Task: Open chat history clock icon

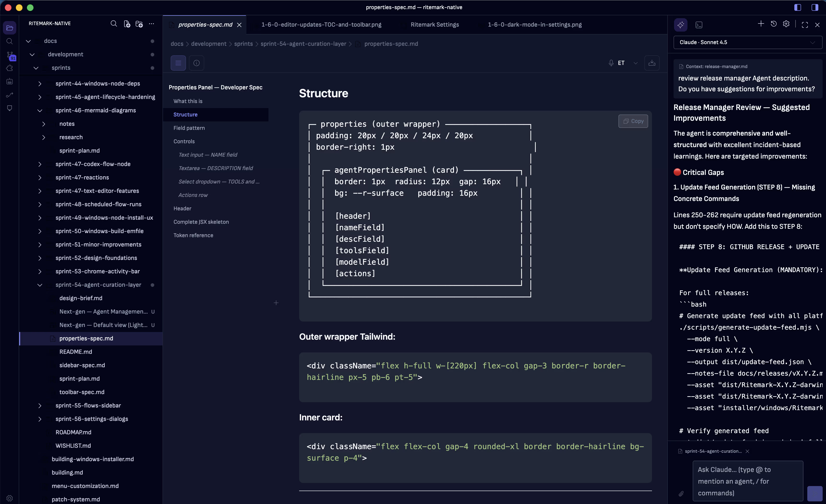Action: 774,24
